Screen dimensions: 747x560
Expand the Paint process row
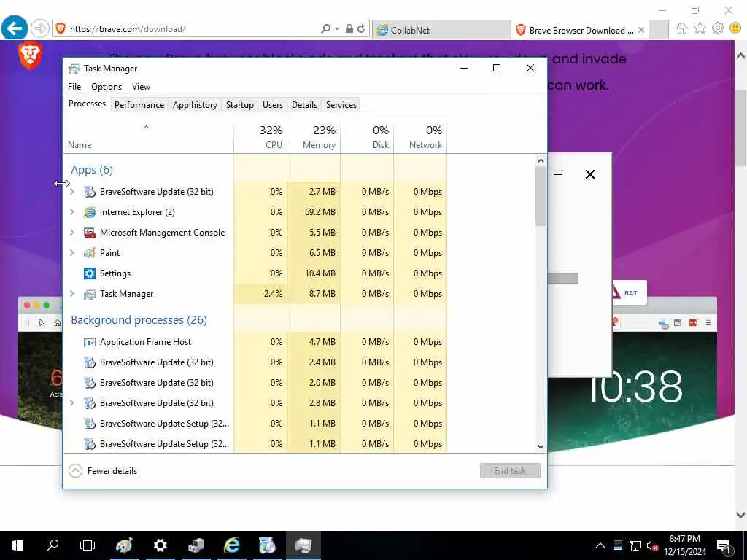click(x=72, y=253)
